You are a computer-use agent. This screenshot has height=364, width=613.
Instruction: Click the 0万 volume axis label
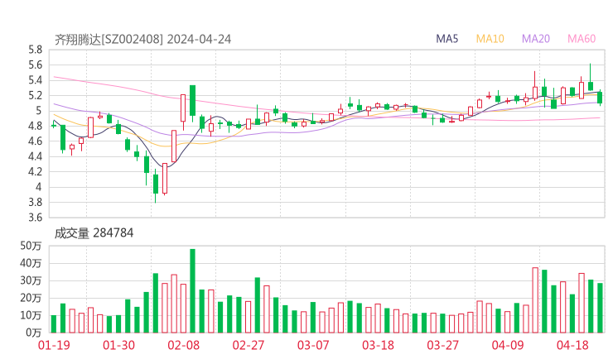tap(33, 333)
